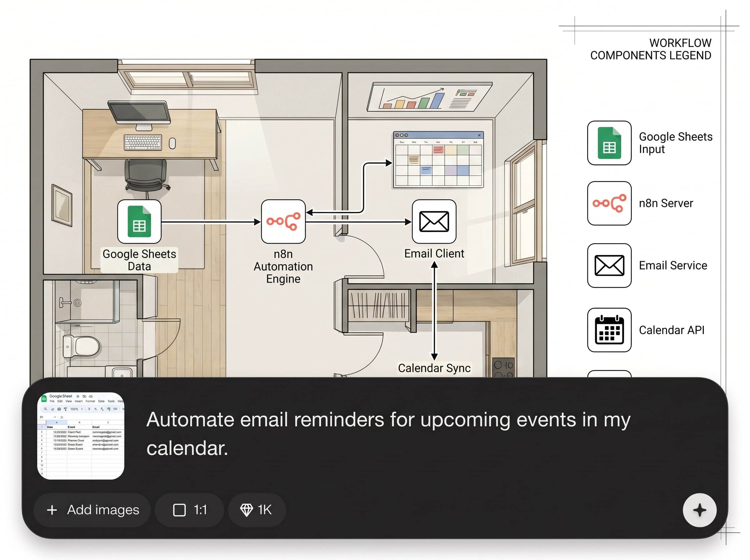The width and height of the screenshot is (750, 560).
Task: Submit the prompt with the sparkle button
Action: coord(699,510)
